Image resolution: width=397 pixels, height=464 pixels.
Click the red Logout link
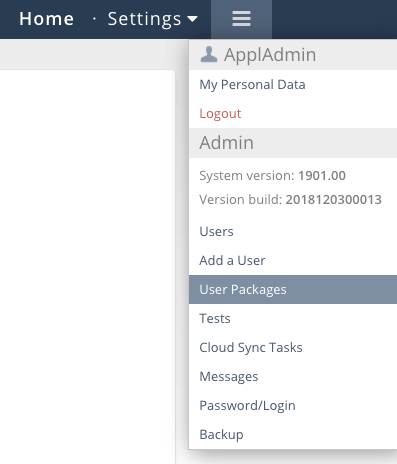[x=220, y=114]
